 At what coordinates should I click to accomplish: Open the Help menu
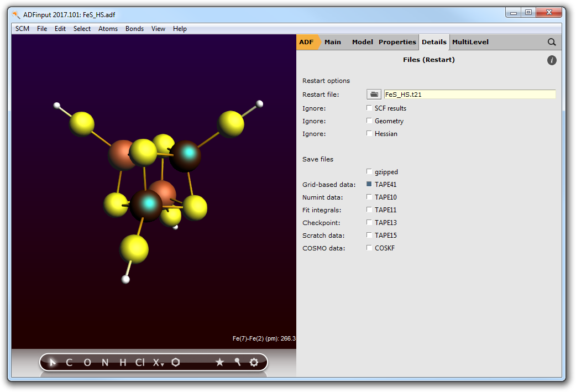180,29
